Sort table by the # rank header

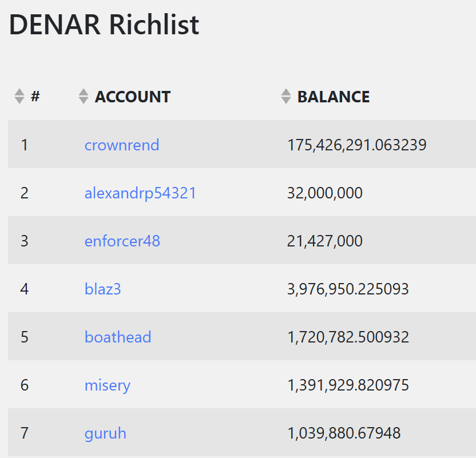pyautogui.click(x=35, y=97)
